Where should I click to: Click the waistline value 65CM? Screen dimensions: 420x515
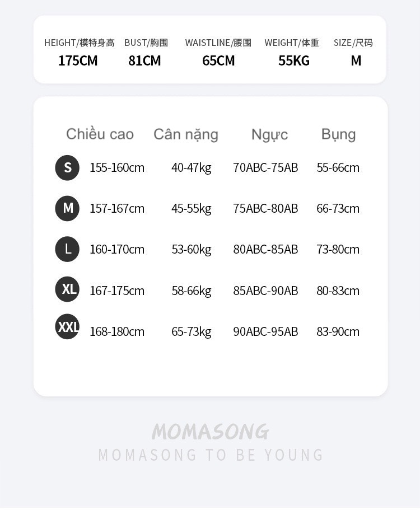(x=218, y=60)
